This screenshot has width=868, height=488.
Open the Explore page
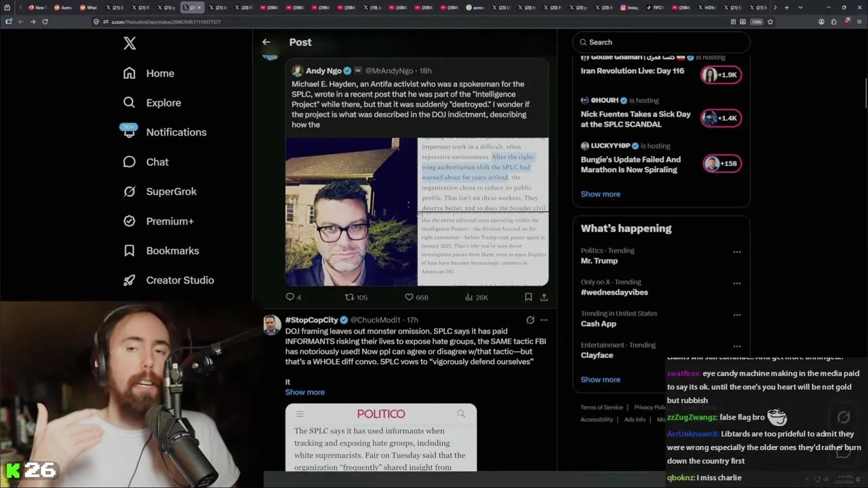point(152,103)
